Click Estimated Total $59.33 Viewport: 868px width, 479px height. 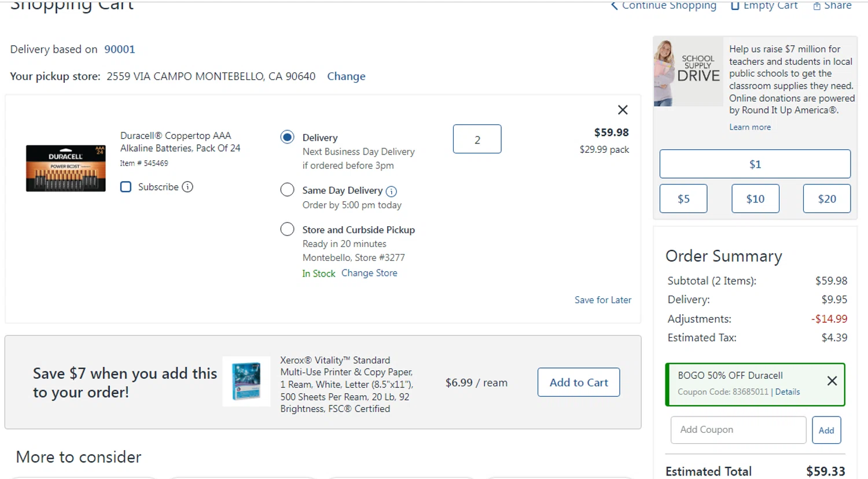pos(826,471)
